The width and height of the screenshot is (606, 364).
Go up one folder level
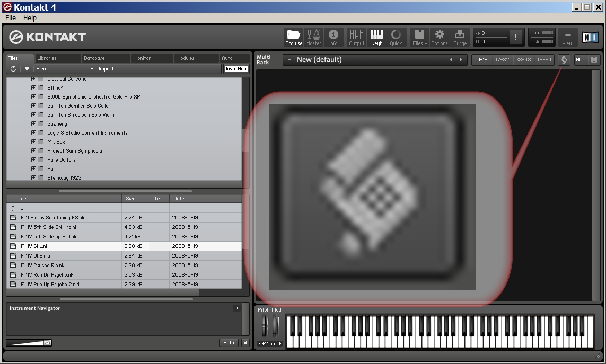click(13, 208)
